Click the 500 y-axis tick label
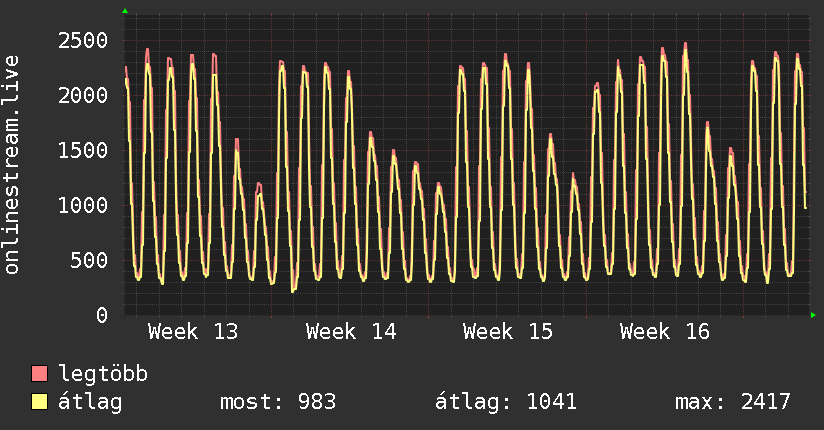This screenshot has height=430, width=824. (x=89, y=261)
